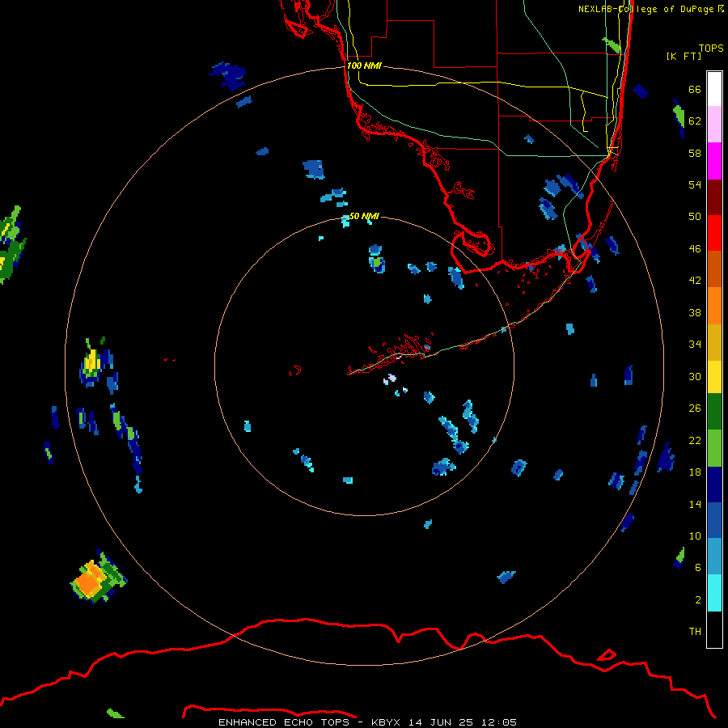The height and width of the screenshot is (728, 728).
Task: Click the legend value 42
Action: tap(695, 281)
